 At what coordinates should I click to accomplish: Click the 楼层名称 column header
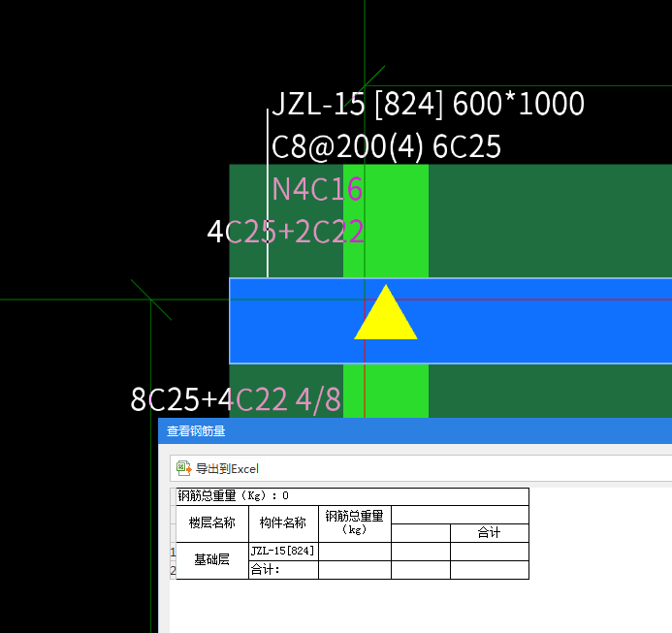[212, 523]
